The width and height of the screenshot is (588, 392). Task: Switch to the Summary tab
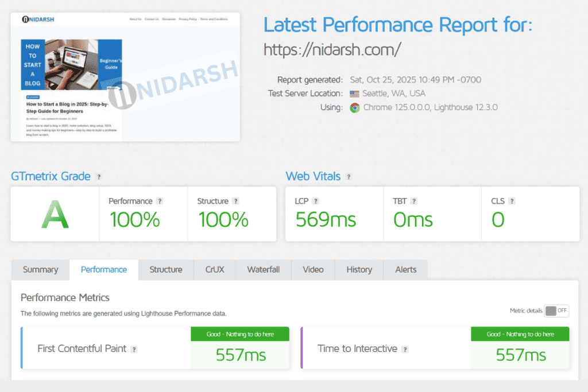(x=40, y=269)
